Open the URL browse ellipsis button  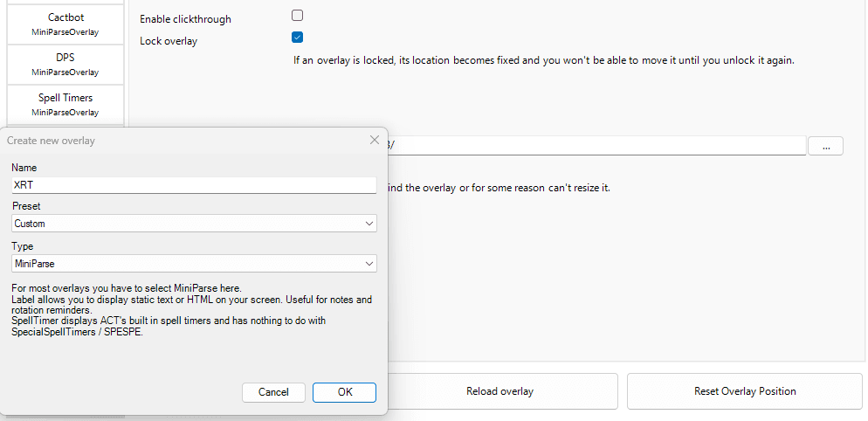[825, 146]
